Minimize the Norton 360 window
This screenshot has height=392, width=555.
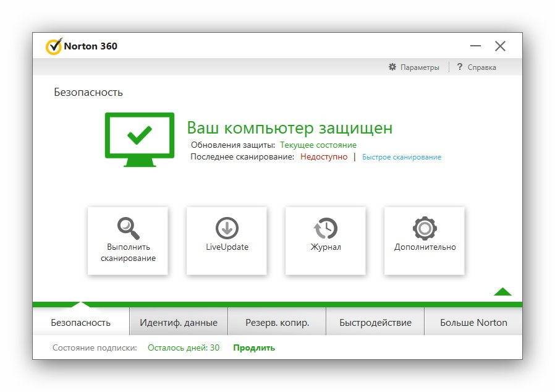point(475,46)
